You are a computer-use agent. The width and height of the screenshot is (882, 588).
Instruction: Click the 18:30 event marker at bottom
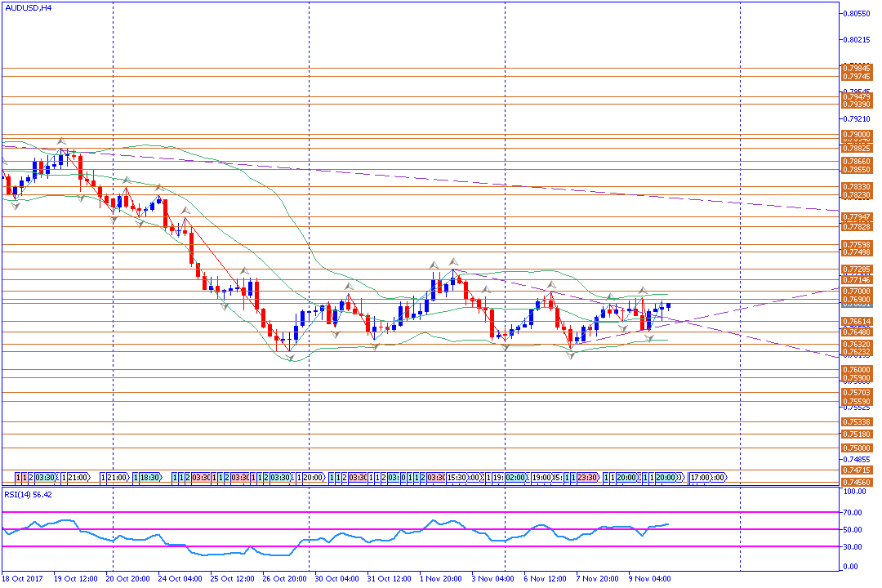tap(149, 477)
